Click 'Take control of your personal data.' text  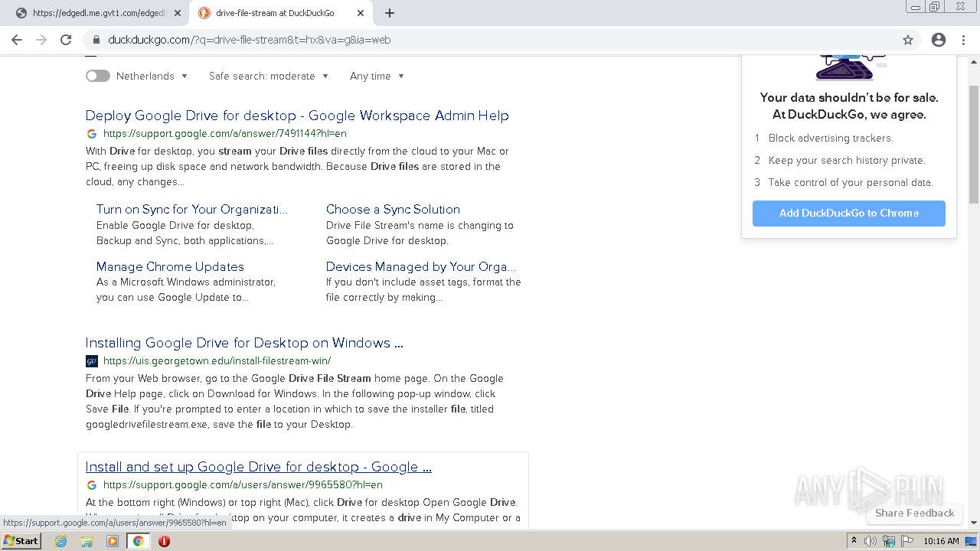coord(851,182)
